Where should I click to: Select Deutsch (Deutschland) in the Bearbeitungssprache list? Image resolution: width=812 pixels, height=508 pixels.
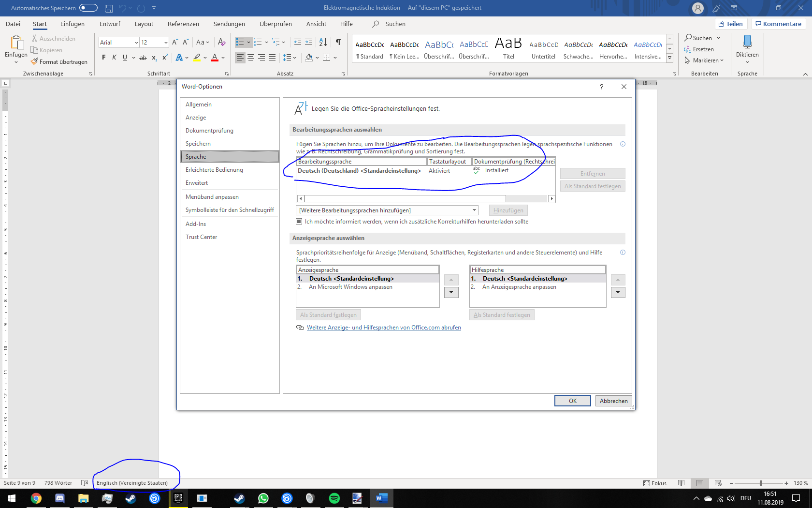[x=359, y=171]
